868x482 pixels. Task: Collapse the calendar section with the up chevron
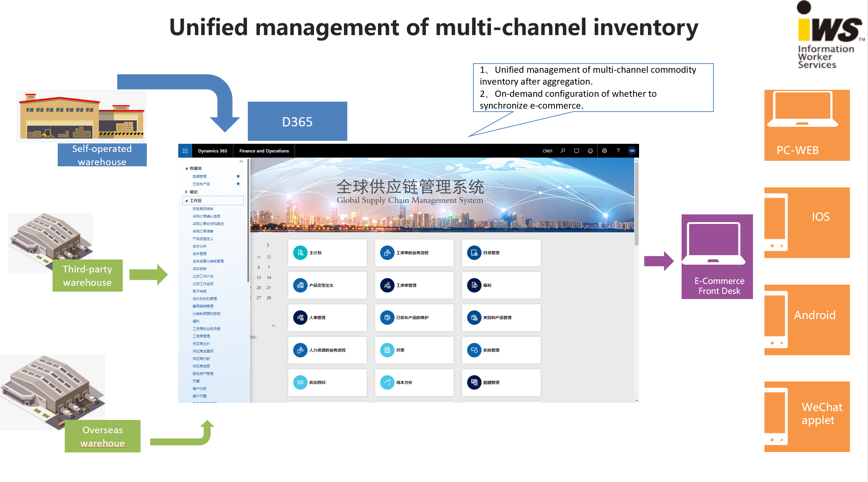273,326
